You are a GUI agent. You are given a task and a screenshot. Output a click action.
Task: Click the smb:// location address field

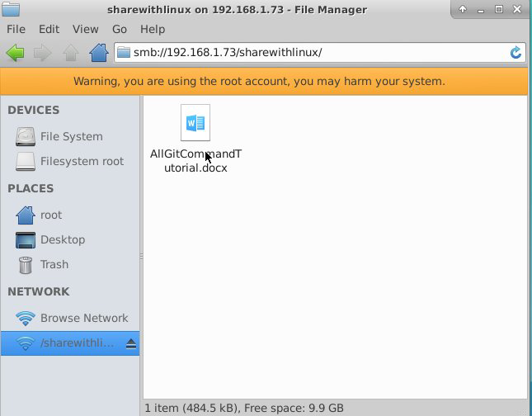(320, 52)
